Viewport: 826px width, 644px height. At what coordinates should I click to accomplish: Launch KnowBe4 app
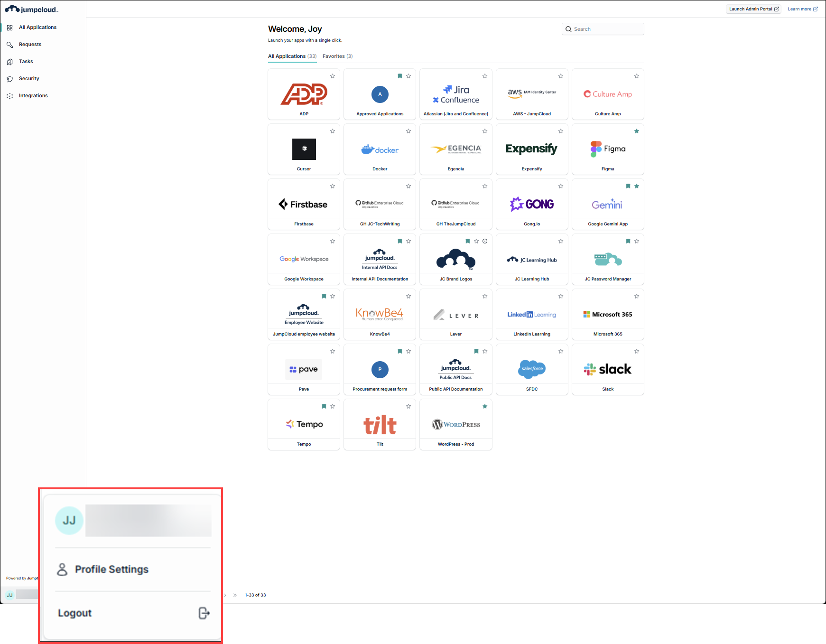(380, 315)
